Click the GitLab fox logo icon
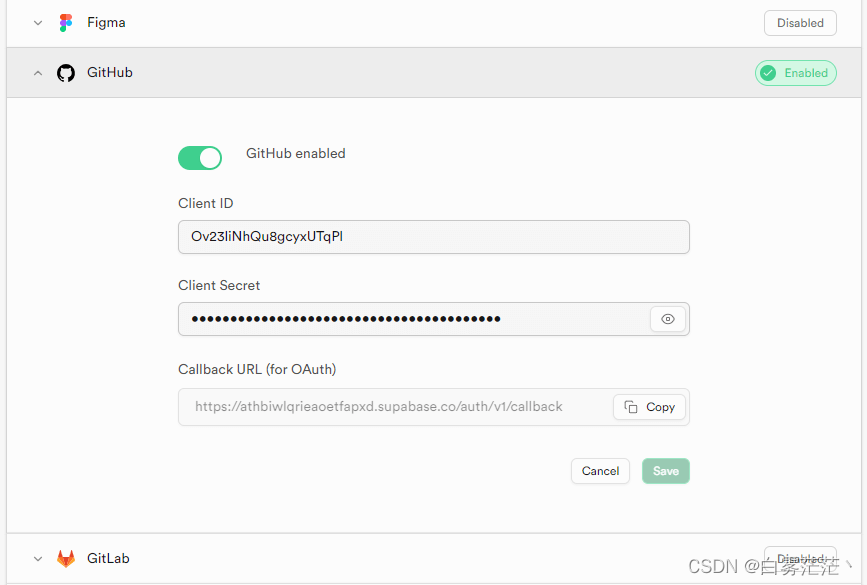The image size is (867, 585). [x=65, y=558]
